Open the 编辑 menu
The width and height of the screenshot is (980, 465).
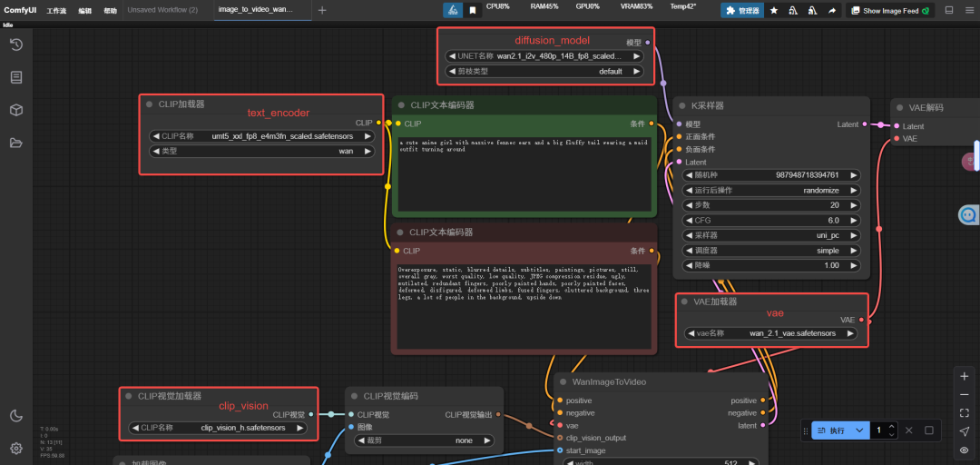point(84,11)
